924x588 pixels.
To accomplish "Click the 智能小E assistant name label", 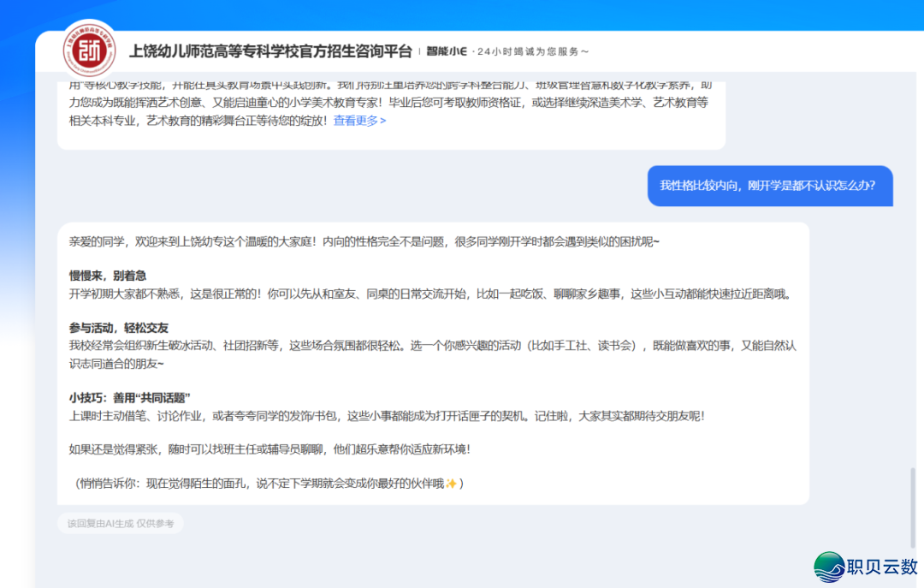I will [446, 51].
